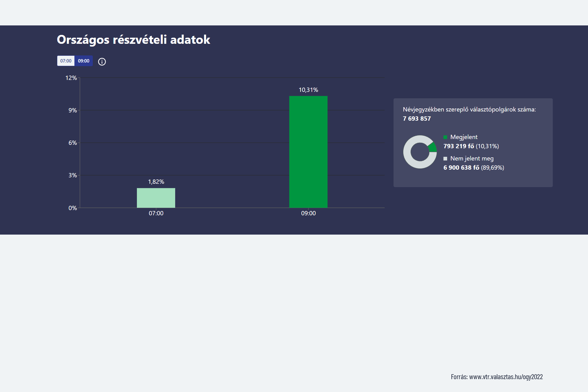Click the Nem jelent meg legend label
The width and height of the screenshot is (588, 392).
click(x=472, y=159)
